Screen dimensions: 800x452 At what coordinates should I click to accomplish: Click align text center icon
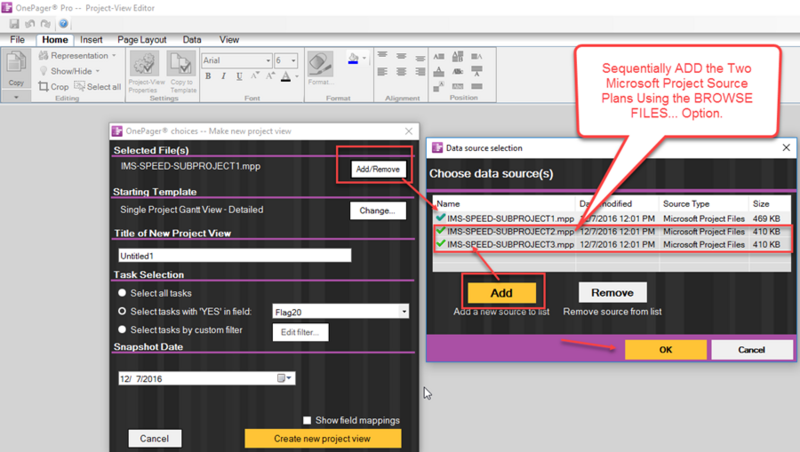point(402,72)
